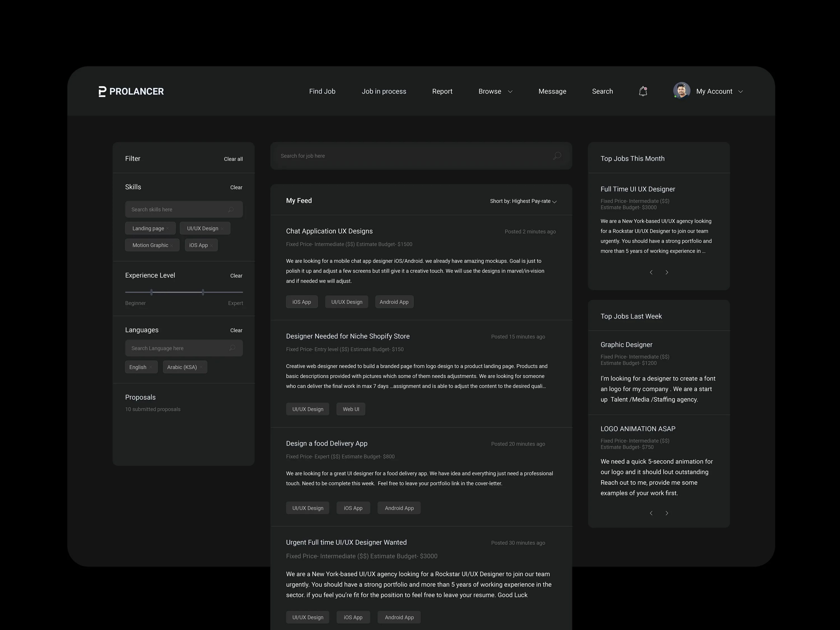
Task: Open the notification bell icon
Action: [x=643, y=91]
